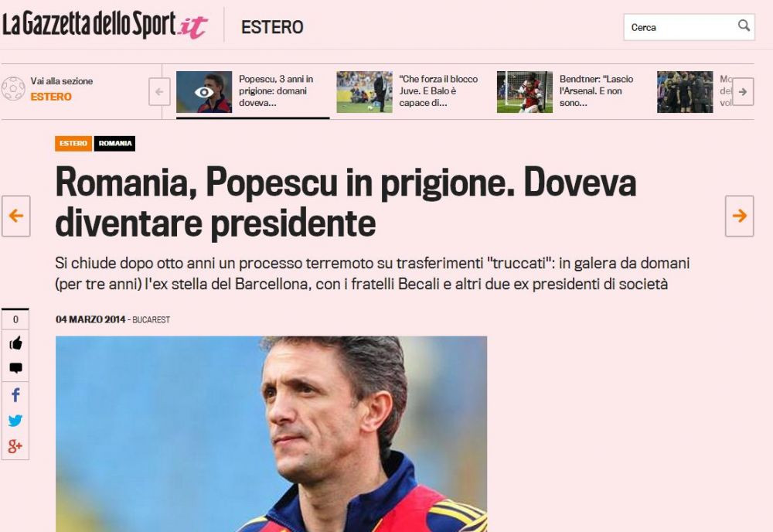Image resolution: width=773 pixels, height=532 pixels.
Task: Open 'Vai alla sezione ESTERO' link
Action: point(62,89)
